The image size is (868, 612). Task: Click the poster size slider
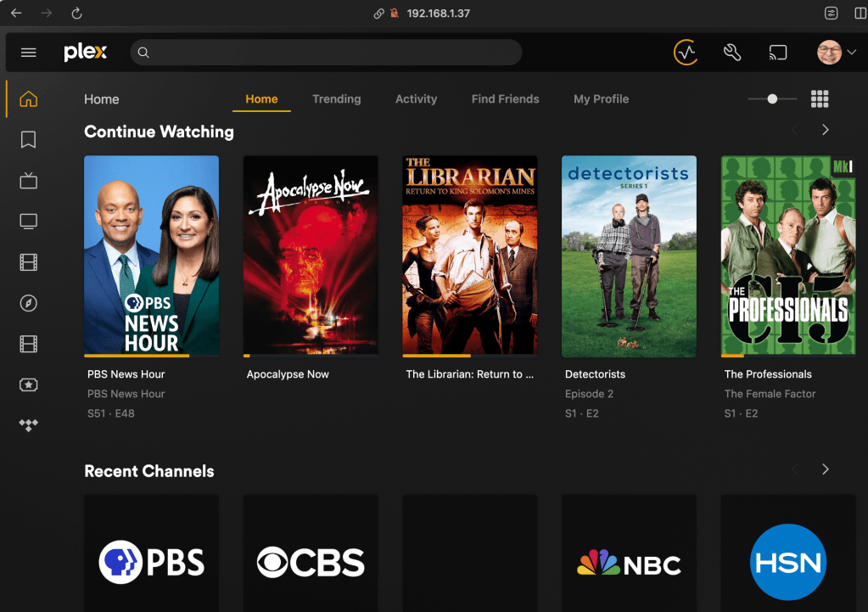pos(772,99)
